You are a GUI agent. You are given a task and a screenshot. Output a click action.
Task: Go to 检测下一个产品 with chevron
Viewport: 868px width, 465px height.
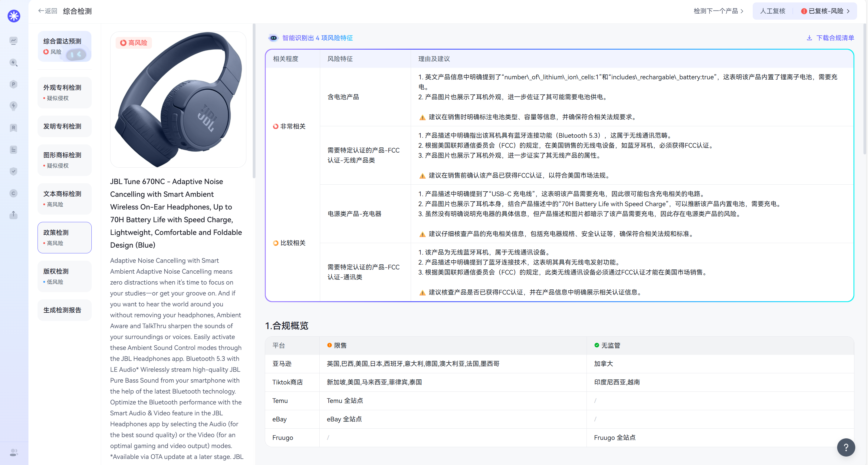(718, 11)
